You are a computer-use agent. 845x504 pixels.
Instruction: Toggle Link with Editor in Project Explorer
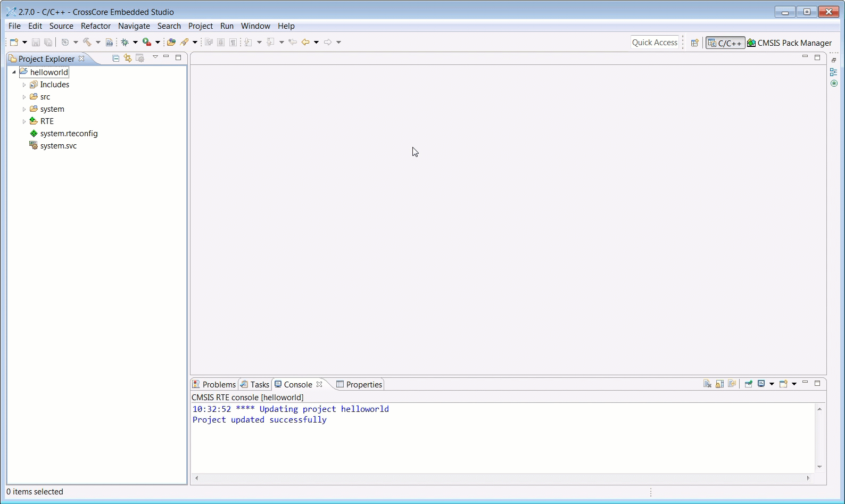[128, 58]
